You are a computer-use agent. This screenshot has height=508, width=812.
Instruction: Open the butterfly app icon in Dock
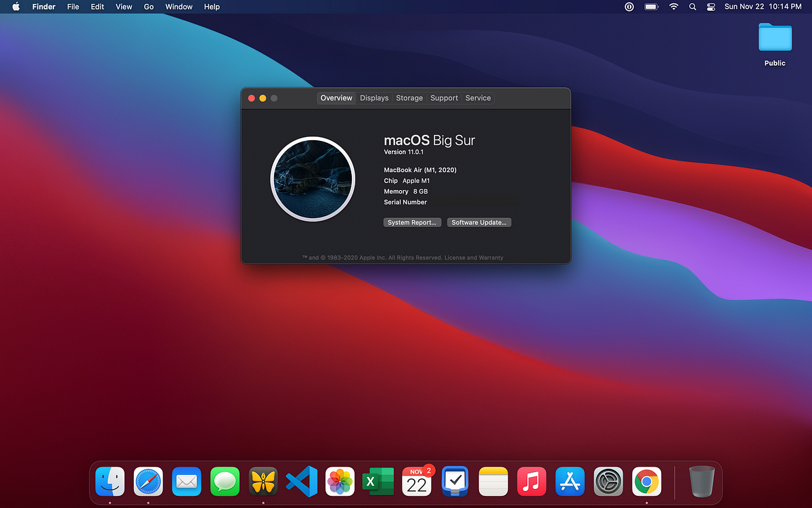pos(263,482)
